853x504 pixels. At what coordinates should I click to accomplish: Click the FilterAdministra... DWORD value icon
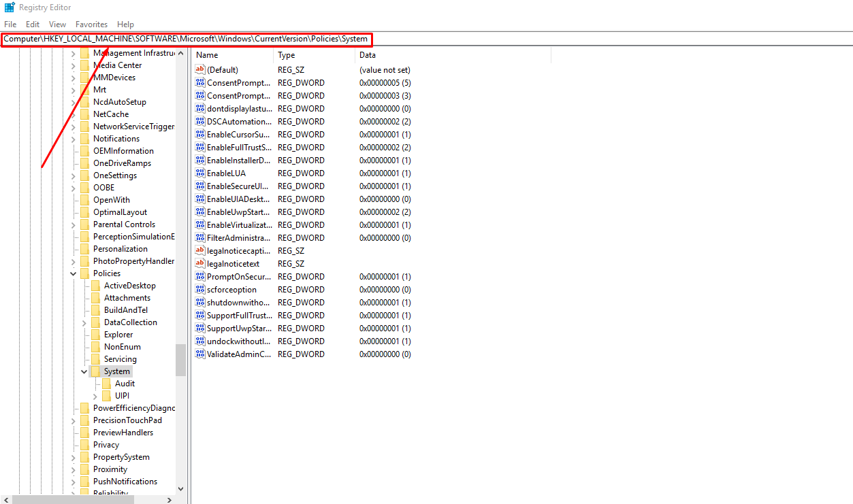click(x=200, y=238)
